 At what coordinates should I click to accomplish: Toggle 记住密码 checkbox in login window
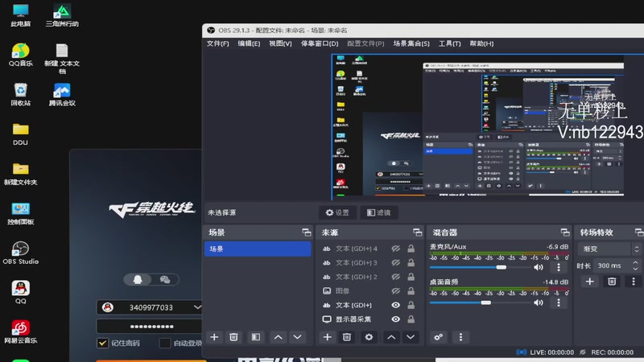[x=103, y=343]
